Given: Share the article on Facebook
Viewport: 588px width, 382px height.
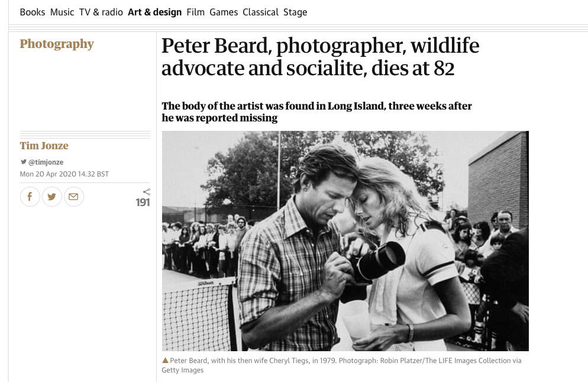Looking at the screenshot, I should (30, 197).
